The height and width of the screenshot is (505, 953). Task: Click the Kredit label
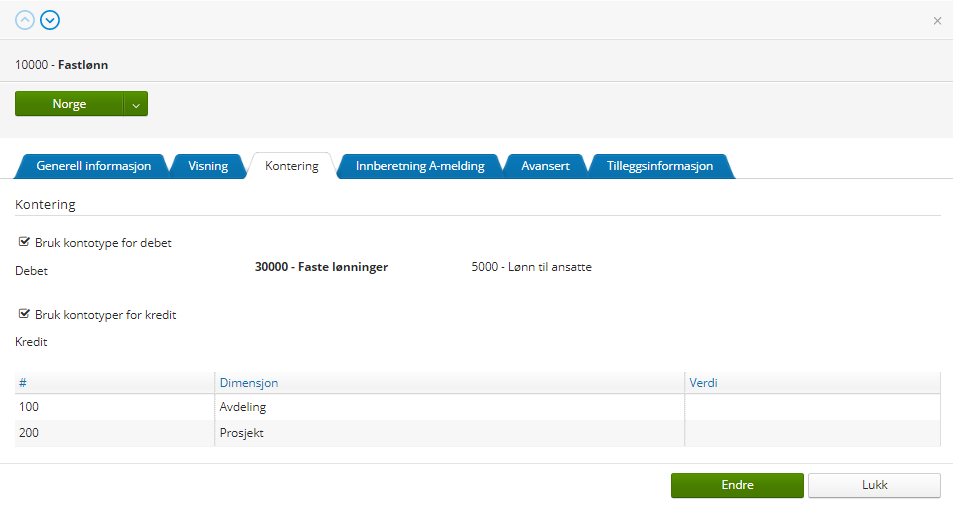tap(31, 342)
